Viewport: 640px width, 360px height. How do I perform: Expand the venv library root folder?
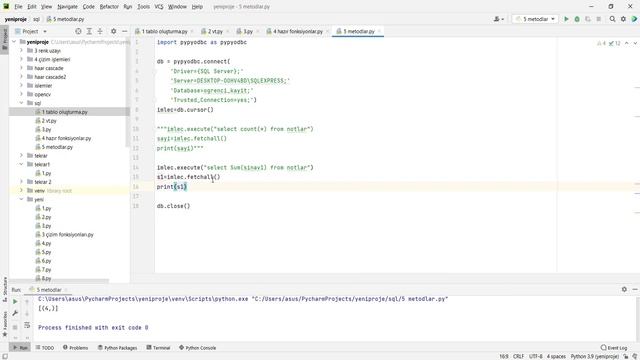point(21,191)
